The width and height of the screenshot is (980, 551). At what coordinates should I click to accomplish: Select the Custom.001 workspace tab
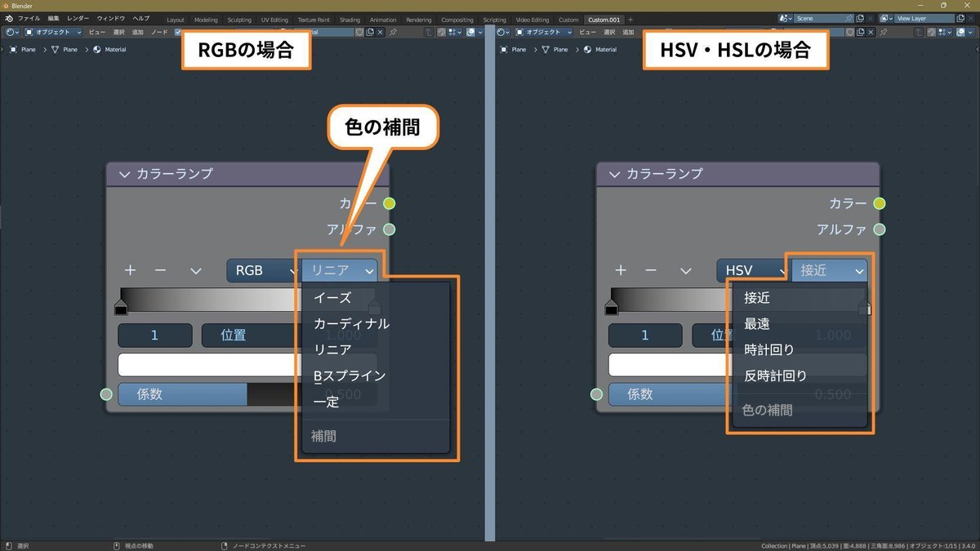point(604,20)
